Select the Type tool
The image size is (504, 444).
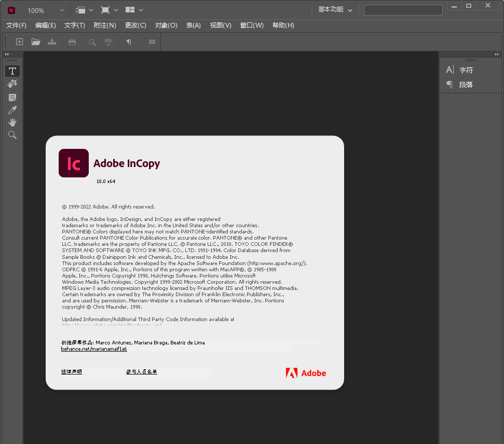tap(12, 71)
